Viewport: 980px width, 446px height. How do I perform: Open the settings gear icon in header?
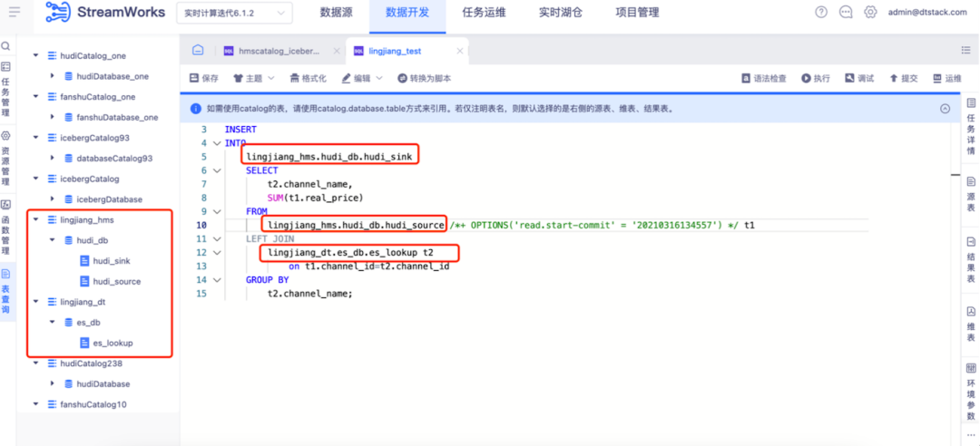[x=870, y=12]
